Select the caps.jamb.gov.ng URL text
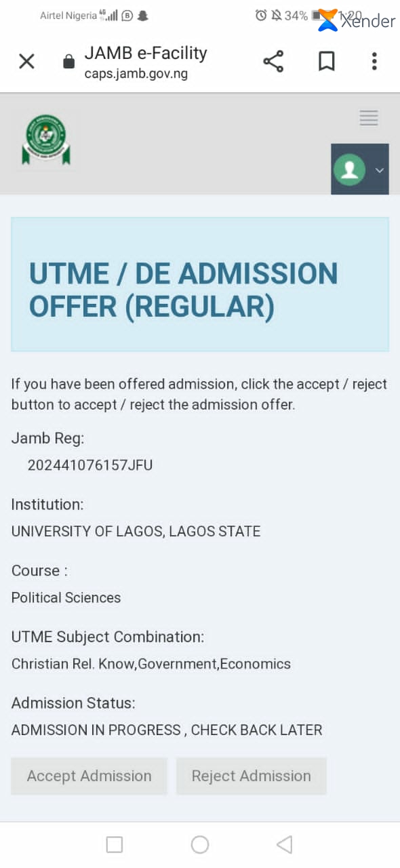Viewport: 400px width, 868px height. pos(136,74)
